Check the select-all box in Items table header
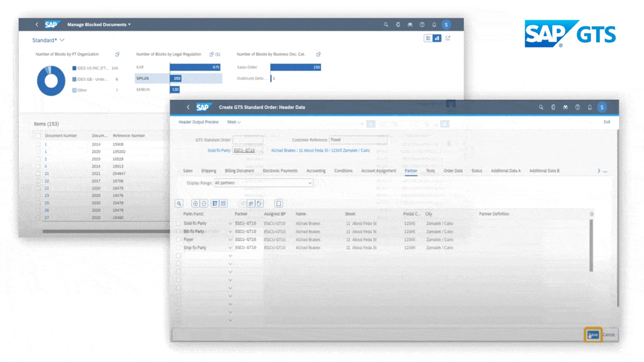Image resolution: width=644 pixels, height=362 pixels. tap(38, 136)
